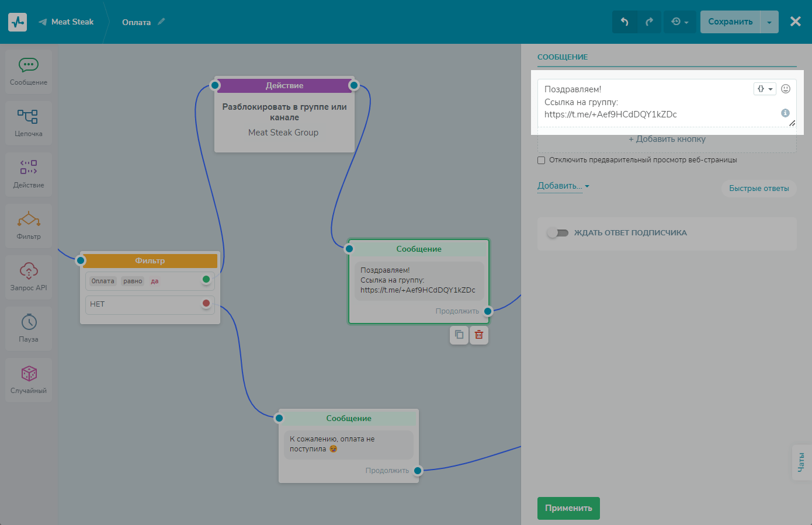Open the emoji picker in message editor

coord(786,89)
